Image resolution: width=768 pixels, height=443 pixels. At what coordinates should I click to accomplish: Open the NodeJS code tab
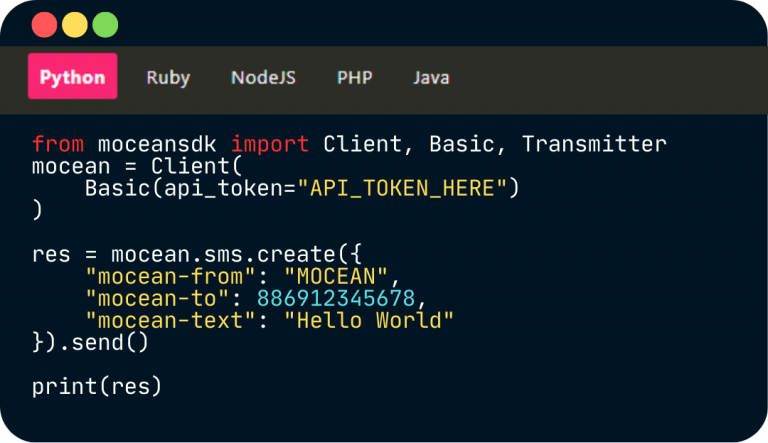(263, 77)
